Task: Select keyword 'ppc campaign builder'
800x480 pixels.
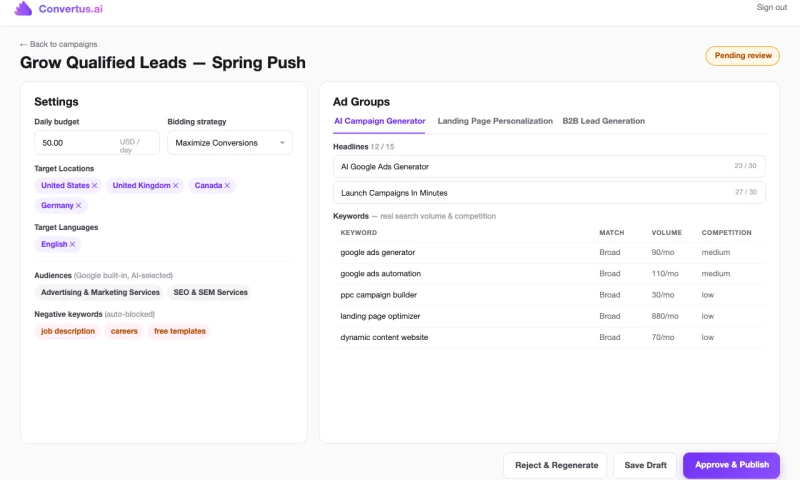Action: click(x=379, y=295)
